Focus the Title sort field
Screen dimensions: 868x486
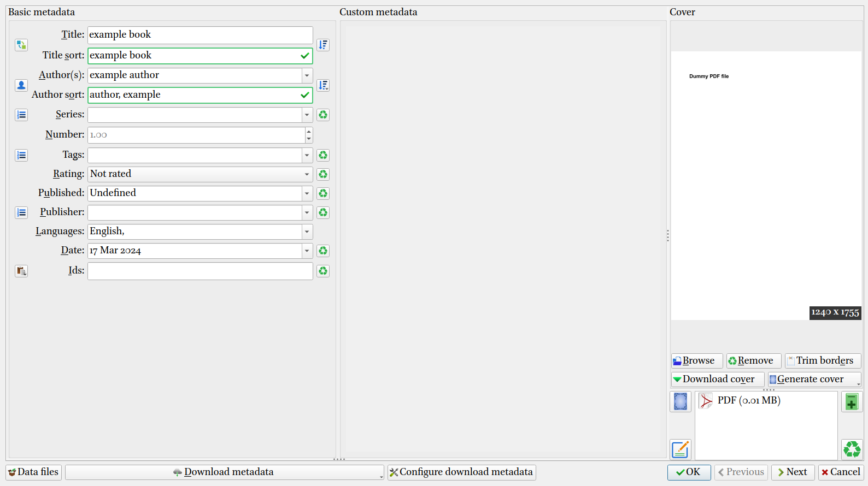[x=200, y=56]
